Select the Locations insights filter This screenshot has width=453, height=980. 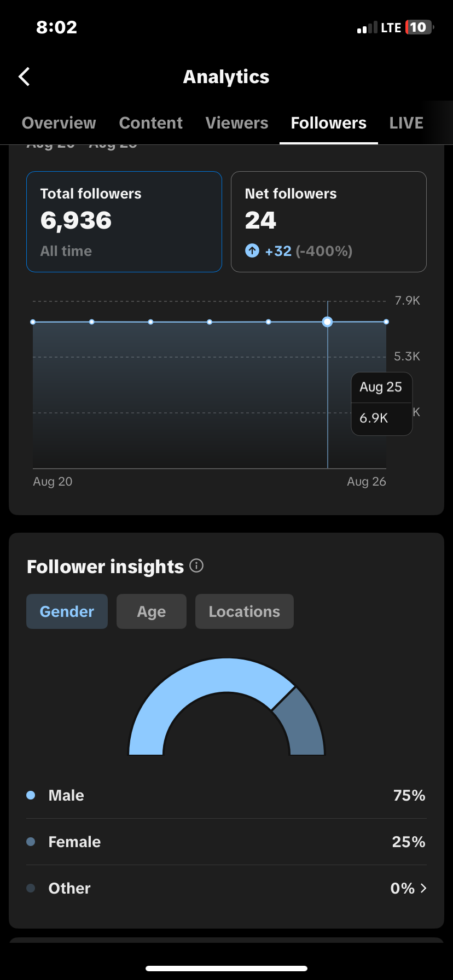[245, 611]
